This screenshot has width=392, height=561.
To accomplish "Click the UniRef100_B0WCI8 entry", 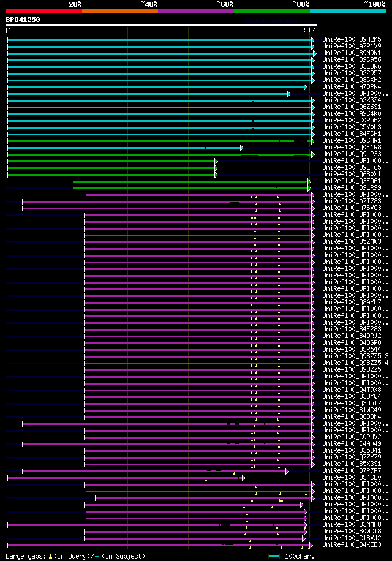I will (352, 532).
